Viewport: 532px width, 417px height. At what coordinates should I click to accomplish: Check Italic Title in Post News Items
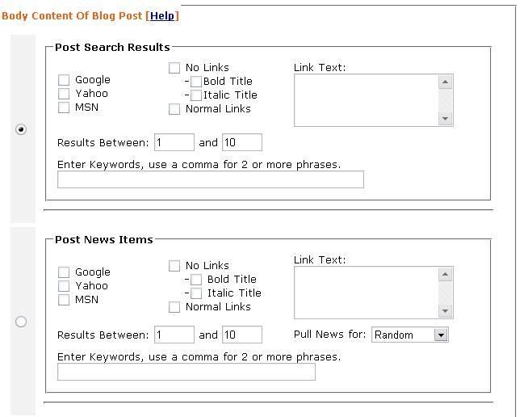[x=196, y=293]
